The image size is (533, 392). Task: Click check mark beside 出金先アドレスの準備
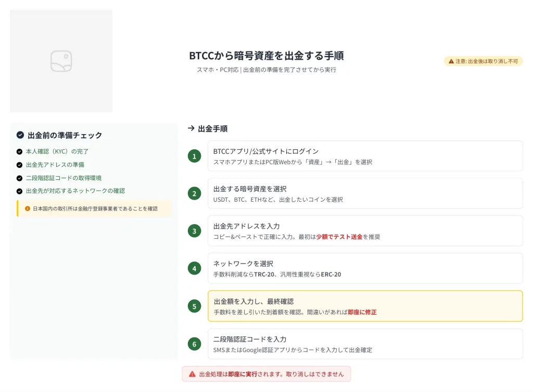[x=19, y=165]
